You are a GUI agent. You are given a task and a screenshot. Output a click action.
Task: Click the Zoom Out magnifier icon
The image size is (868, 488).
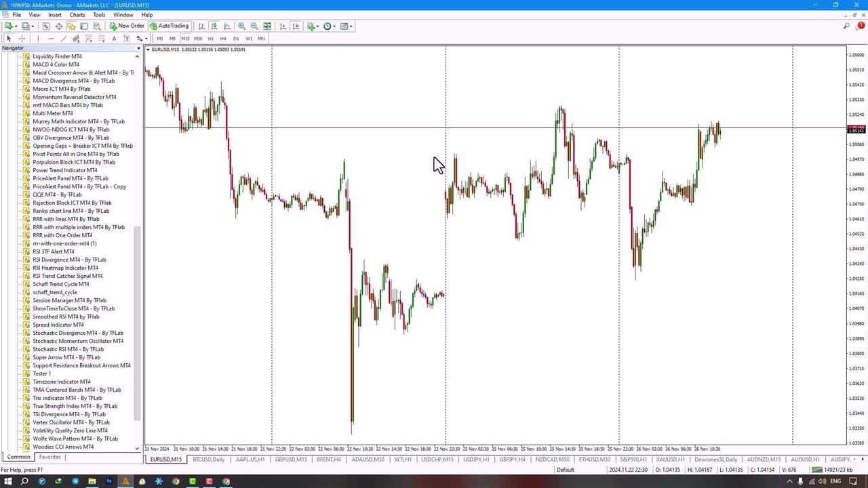254,26
